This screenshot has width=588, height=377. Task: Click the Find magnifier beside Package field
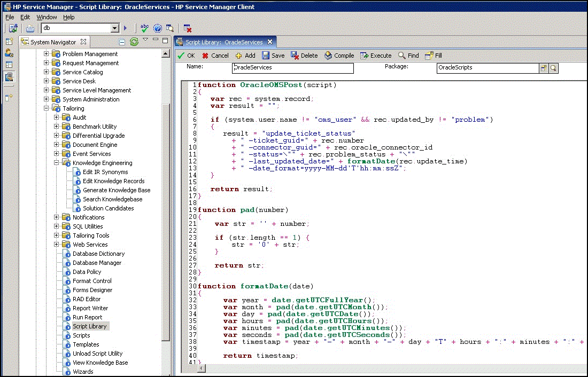[552, 68]
